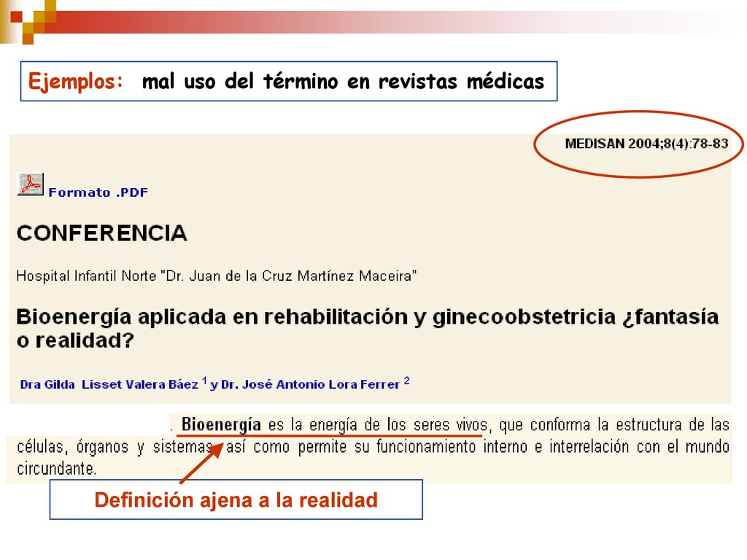
Task: Open the Formato .PDF link
Action: [x=98, y=192]
